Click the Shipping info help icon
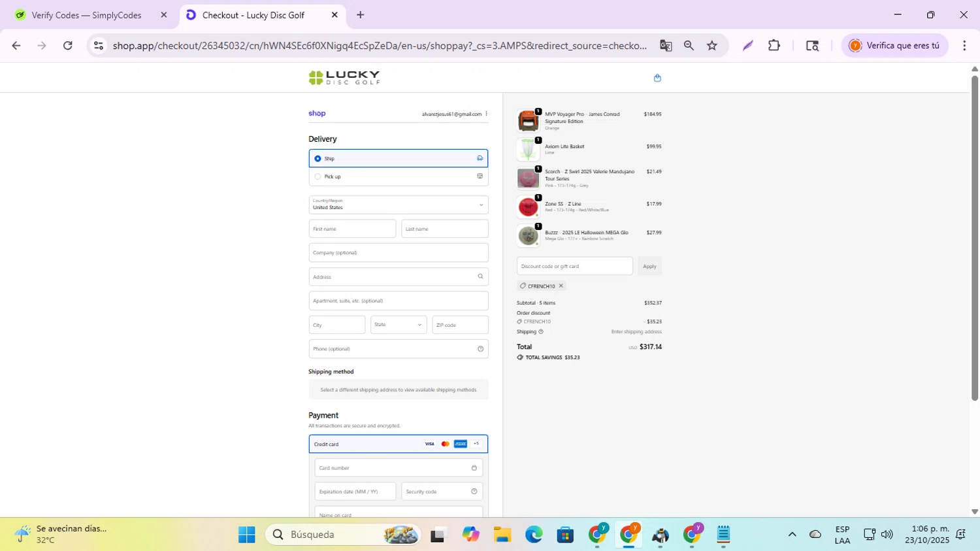Image resolution: width=980 pixels, height=551 pixels. [x=541, y=331]
